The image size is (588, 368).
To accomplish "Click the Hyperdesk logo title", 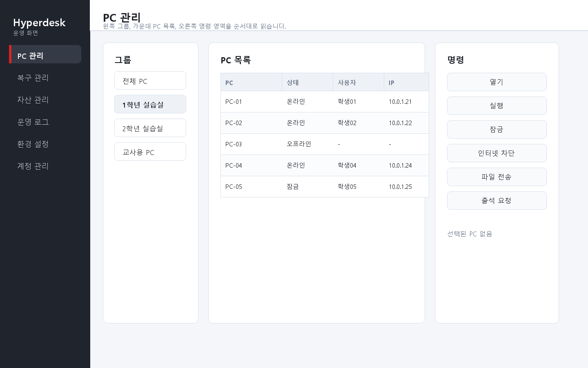I will pos(39,22).
